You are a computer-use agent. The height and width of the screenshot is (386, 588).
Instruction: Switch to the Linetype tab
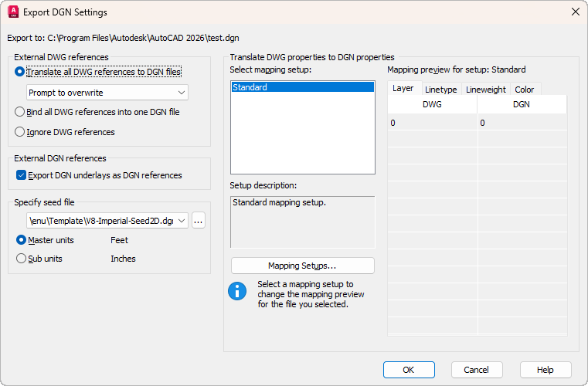click(x=441, y=90)
